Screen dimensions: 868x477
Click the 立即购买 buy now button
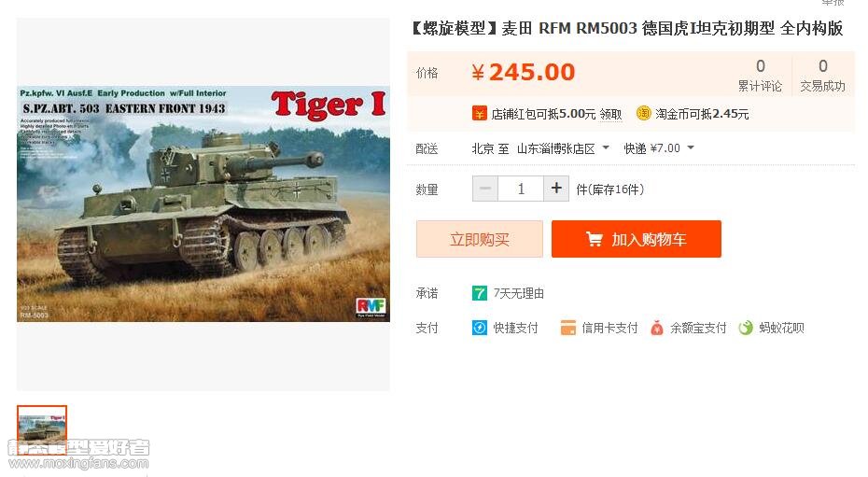pos(480,239)
